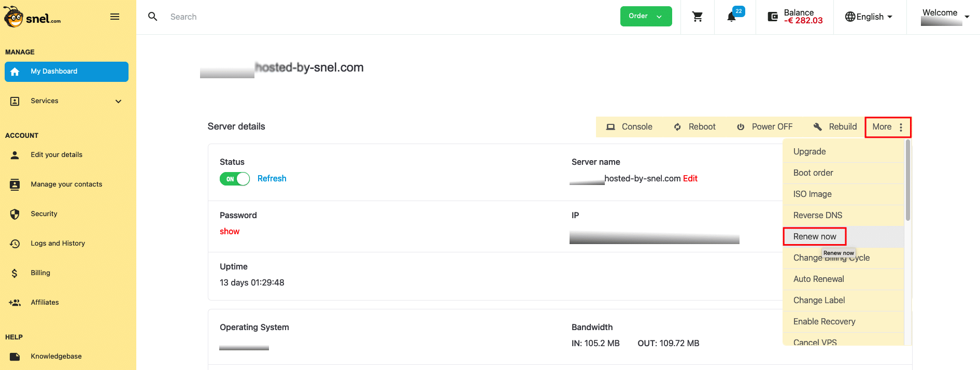Click the More menu scrollbar
The image size is (980, 370).
coord(907,181)
